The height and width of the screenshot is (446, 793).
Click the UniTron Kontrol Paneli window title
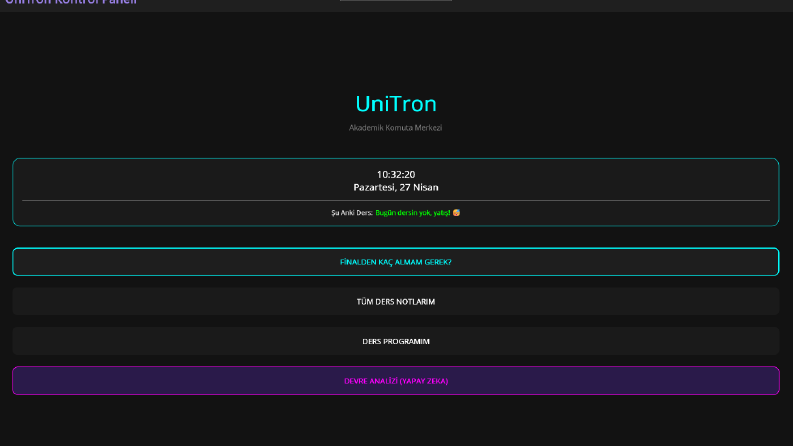71,2
